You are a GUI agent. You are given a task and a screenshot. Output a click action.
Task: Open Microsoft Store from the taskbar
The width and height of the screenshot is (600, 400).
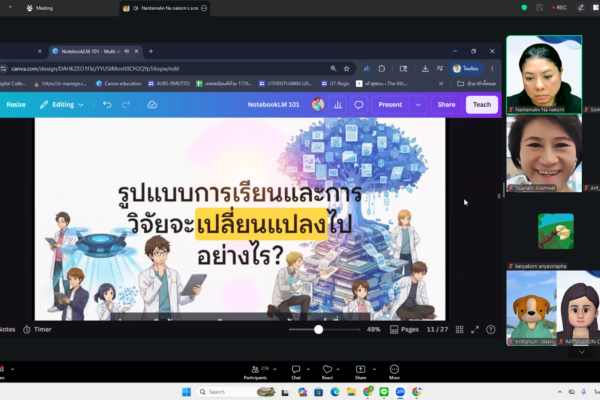[x=318, y=392]
